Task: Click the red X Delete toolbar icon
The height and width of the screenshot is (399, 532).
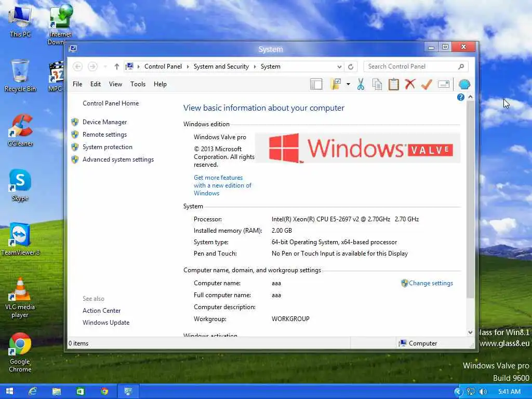Action: pos(410,84)
